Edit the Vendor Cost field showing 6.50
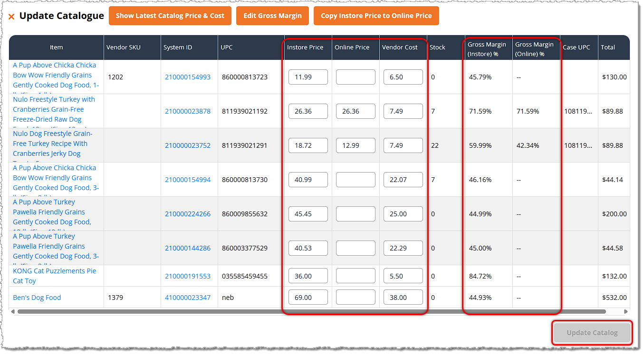Image resolution: width=644 pixels, height=356 pixels. coord(403,77)
